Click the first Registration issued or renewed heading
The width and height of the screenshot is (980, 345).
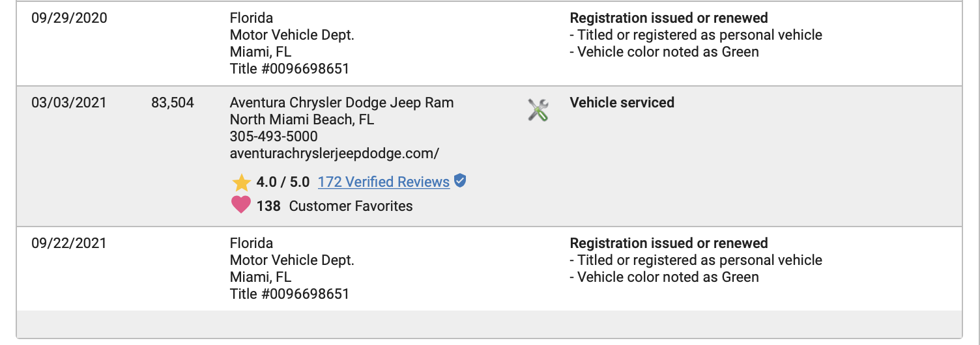(x=669, y=18)
